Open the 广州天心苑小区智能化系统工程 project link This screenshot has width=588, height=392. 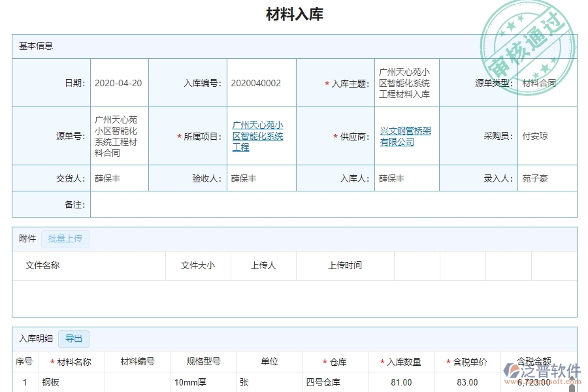click(259, 136)
